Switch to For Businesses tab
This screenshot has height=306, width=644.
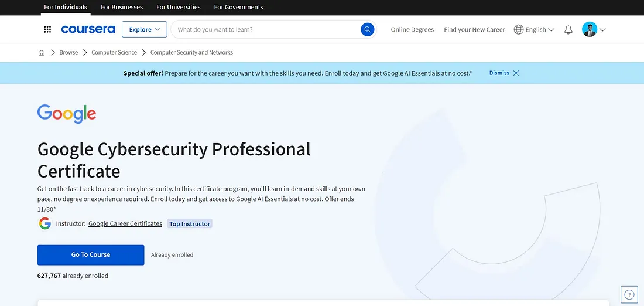point(122,7)
